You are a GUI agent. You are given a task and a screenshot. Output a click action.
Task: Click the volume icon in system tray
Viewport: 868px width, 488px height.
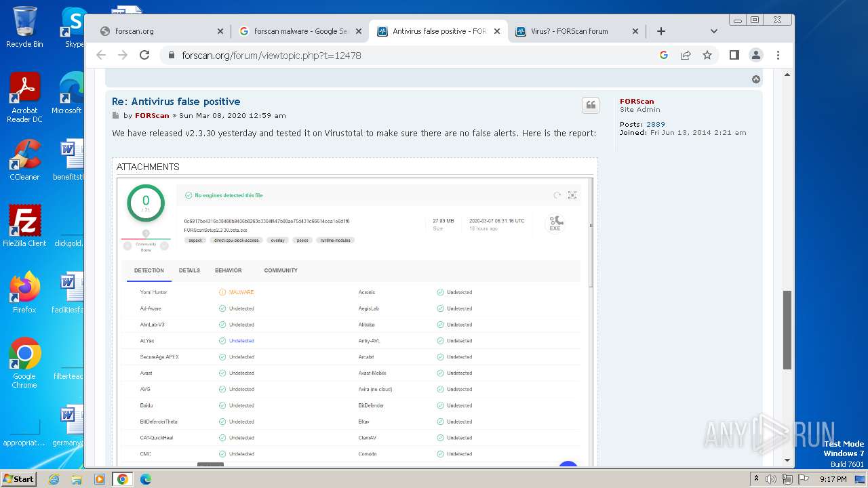(771, 479)
